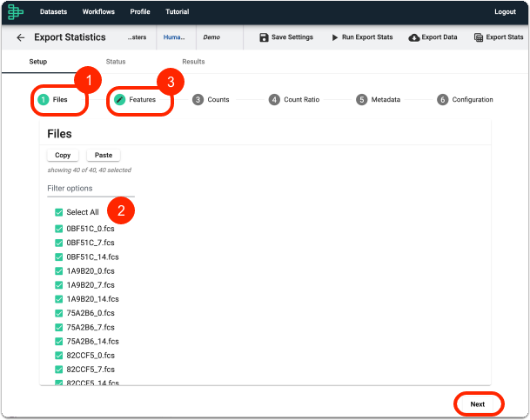530x420 pixels.
Task: Uncheck file 0BF51C_0.fcs
Action: 59,229
